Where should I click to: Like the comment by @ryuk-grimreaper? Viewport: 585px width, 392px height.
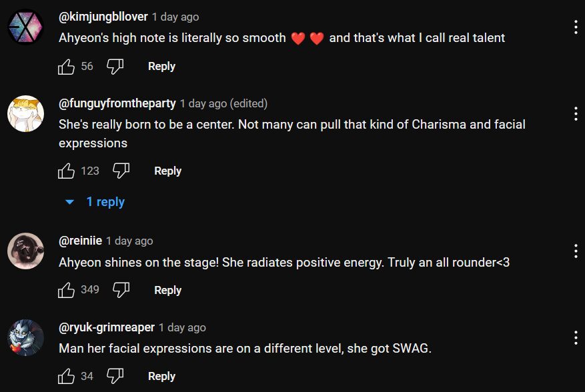point(67,376)
